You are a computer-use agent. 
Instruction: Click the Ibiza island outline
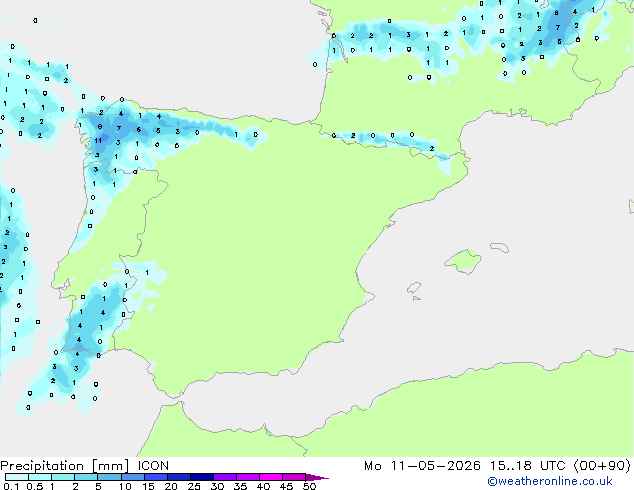click(x=414, y=288)
